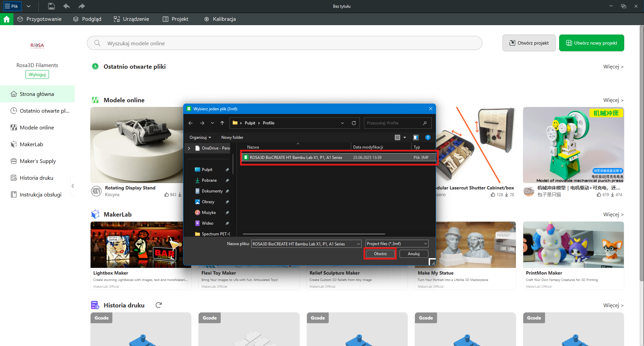The image size is (644, 346).
Task: Expand recent locations dropdown in file dialog
Action: pyautogui.click(x=212, y=123)
